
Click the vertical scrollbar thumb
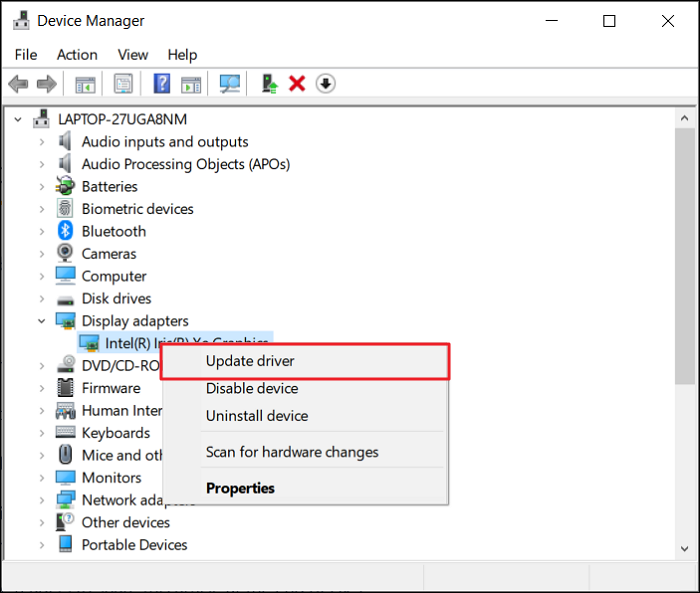click(684, 256)
